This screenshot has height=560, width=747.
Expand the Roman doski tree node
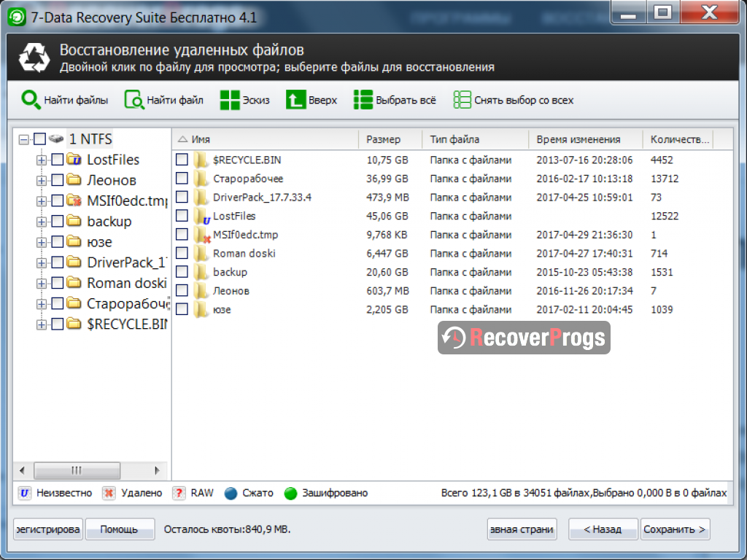[41, 284]
